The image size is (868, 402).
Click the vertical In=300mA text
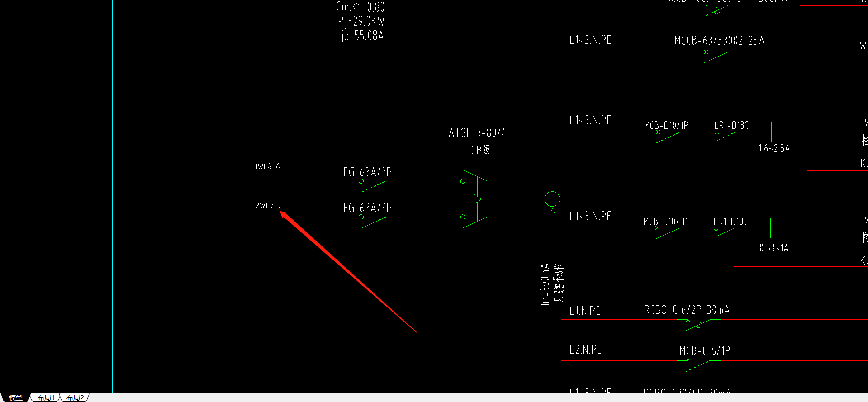click(545, 284)
